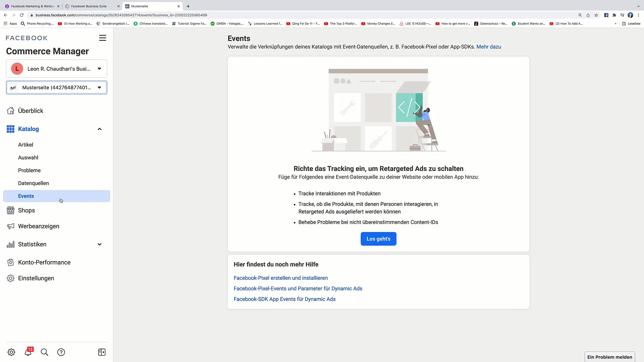The height and width of the screenshot is (362, 644).
Task: Click the browser address bar URL
Action: click(x=121, y=15)
